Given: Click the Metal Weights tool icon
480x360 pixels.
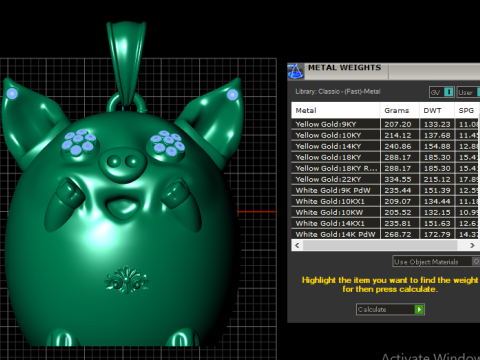Looking at the screenshot, I should (x=295, y=71).
